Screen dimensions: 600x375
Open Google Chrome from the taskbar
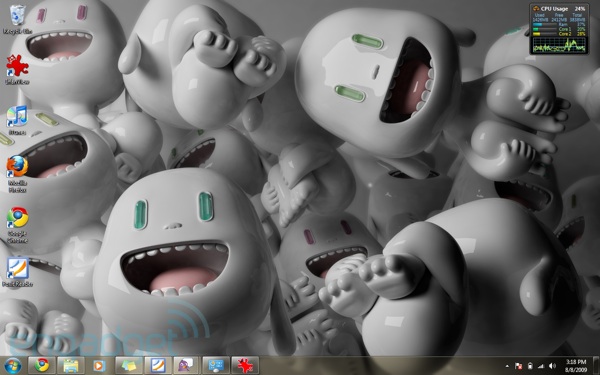42,365
